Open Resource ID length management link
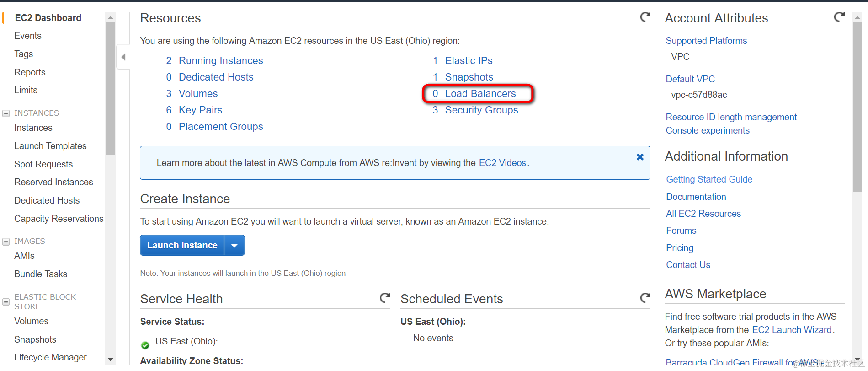The image size is (868, 371). click(x=731, y=117)
